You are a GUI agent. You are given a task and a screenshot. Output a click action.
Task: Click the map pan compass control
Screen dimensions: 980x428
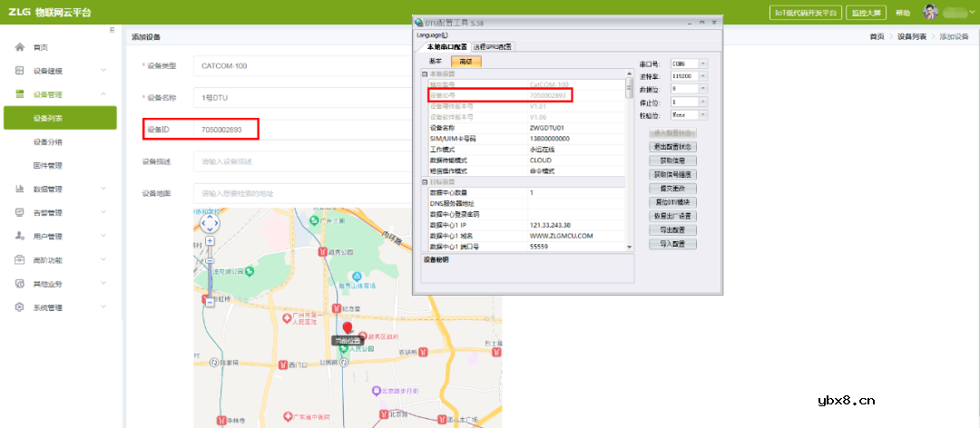[x=210, y=222]
